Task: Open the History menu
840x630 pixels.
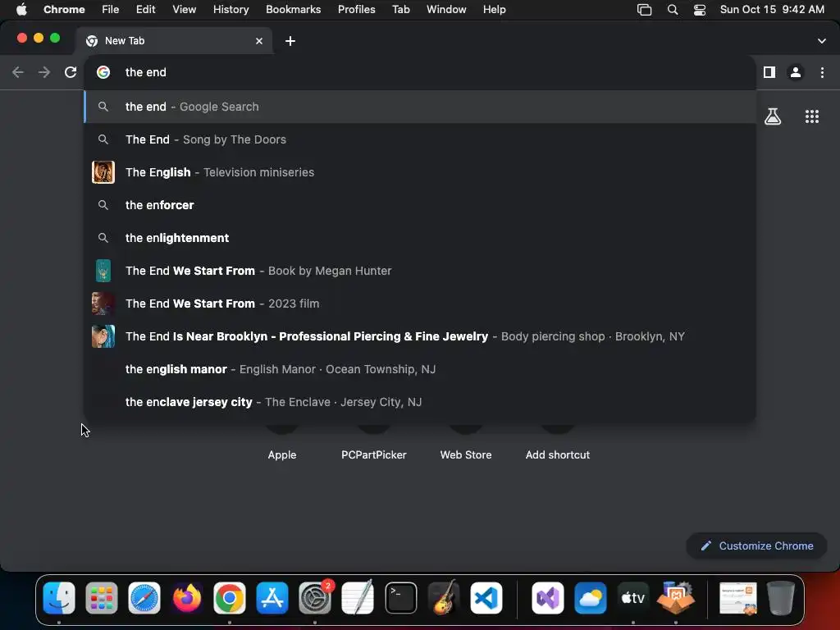Action: point(231,10)
